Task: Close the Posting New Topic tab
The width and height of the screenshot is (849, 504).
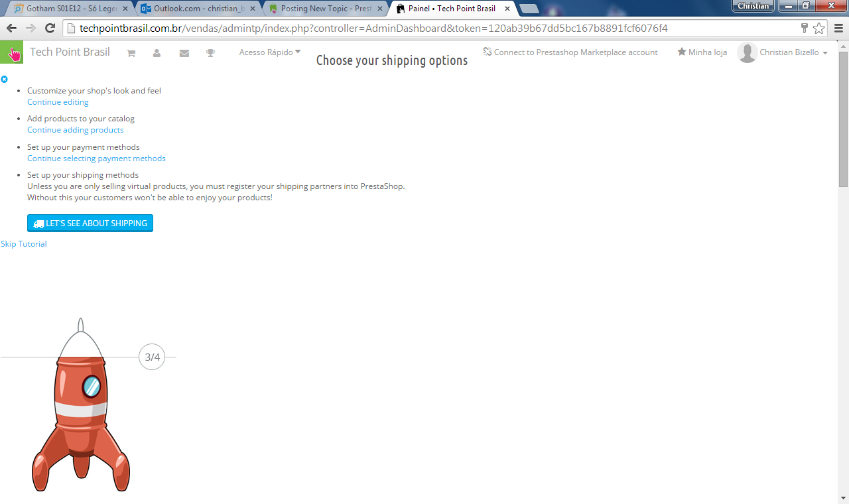Action: [380, 9]
